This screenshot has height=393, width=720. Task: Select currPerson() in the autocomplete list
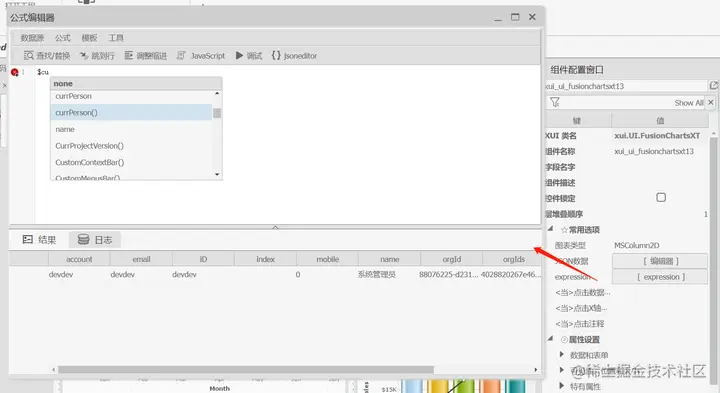click(131, 112)
